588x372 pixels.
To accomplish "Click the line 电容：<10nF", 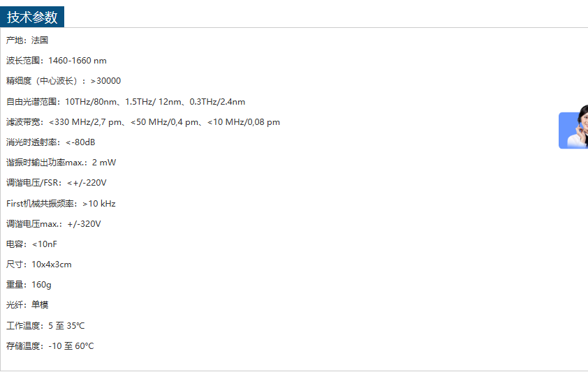I will [x=31, y=244].
